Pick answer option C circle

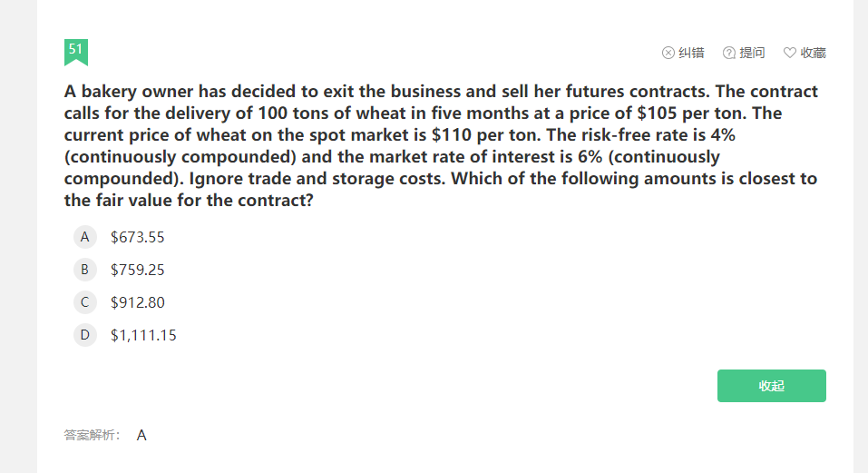(85, 302)
